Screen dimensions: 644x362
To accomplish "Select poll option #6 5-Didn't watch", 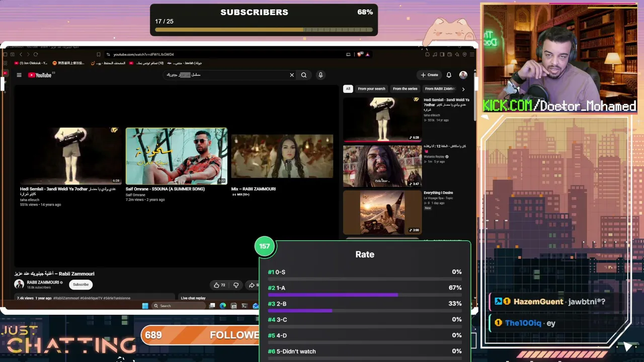I will pos(365,352).
